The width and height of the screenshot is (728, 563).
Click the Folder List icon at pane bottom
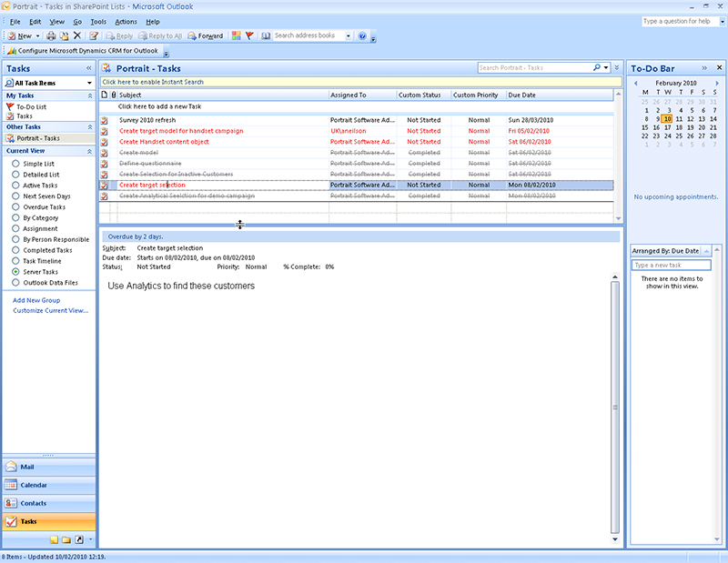[x=66, y=539]
